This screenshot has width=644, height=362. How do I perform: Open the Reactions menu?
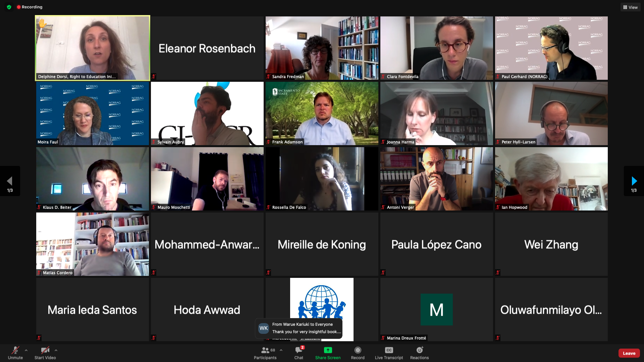coord(419,353)
